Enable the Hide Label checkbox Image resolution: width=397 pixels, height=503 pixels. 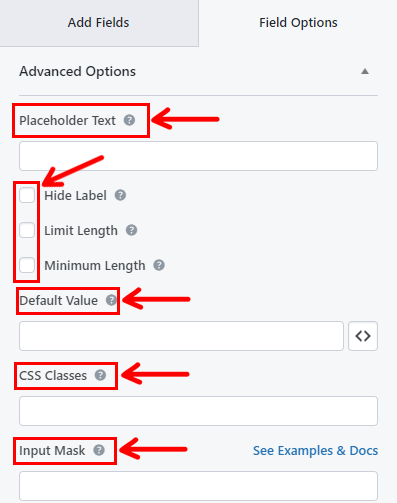(27, 195)
